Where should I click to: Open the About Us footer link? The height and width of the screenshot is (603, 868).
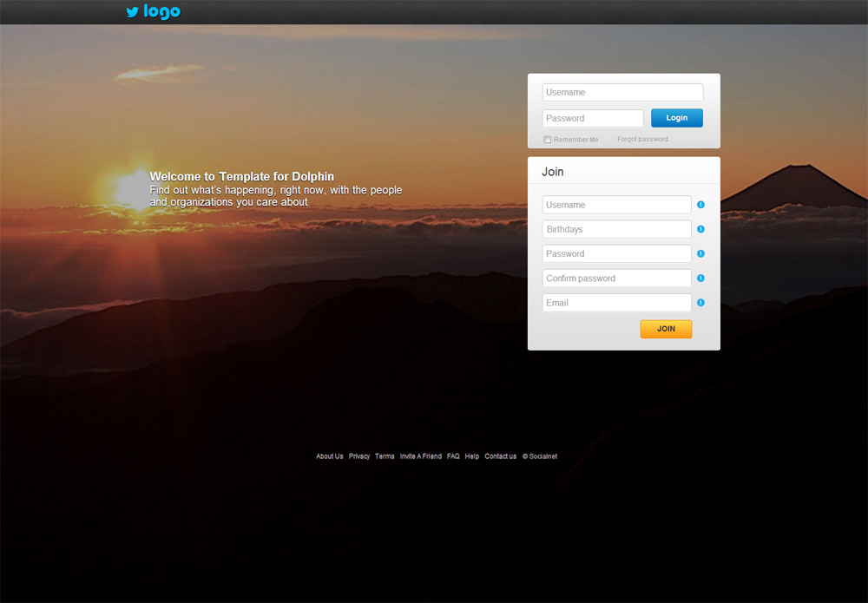point(329,456)
